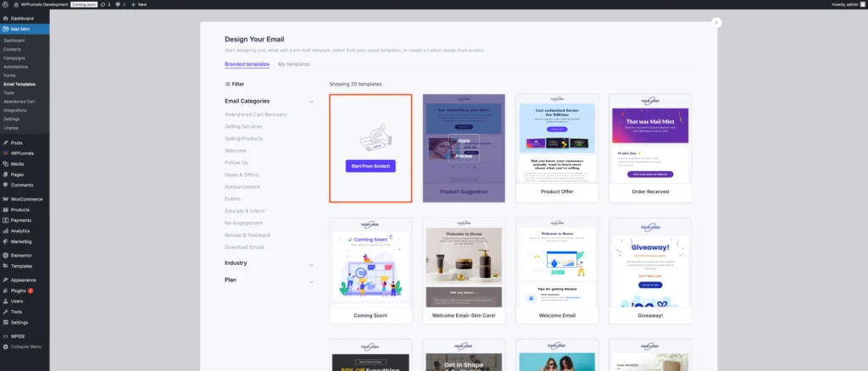Select the Welcome Email-Skin Care! template
This screenshot has width=868, height=371.
coord(464,271)
